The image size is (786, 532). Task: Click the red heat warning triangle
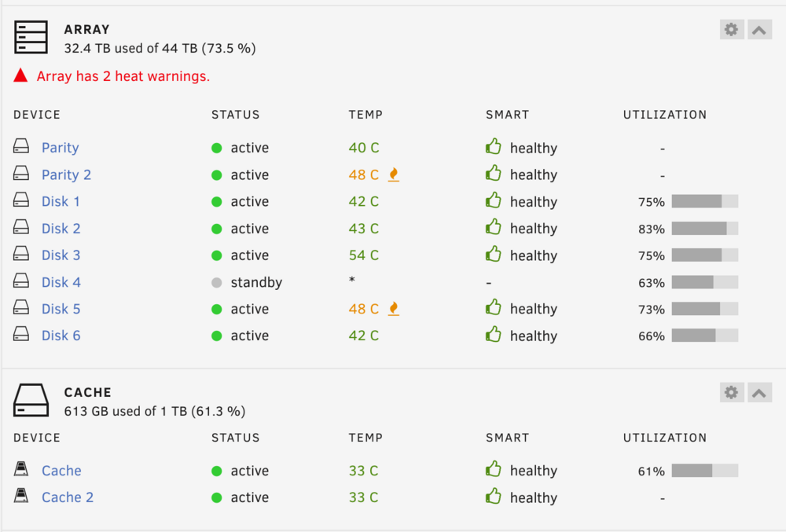(x=20, y=75)
